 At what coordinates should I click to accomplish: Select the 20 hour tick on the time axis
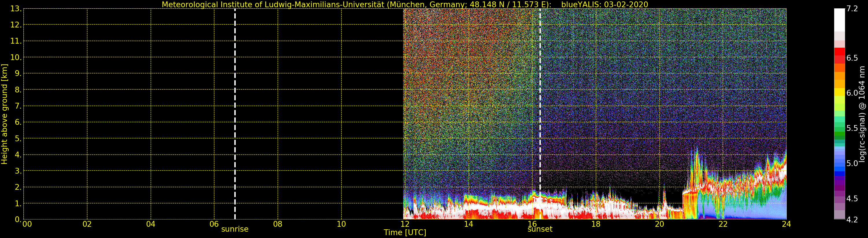pyautogui.click(x=659, y=224)
